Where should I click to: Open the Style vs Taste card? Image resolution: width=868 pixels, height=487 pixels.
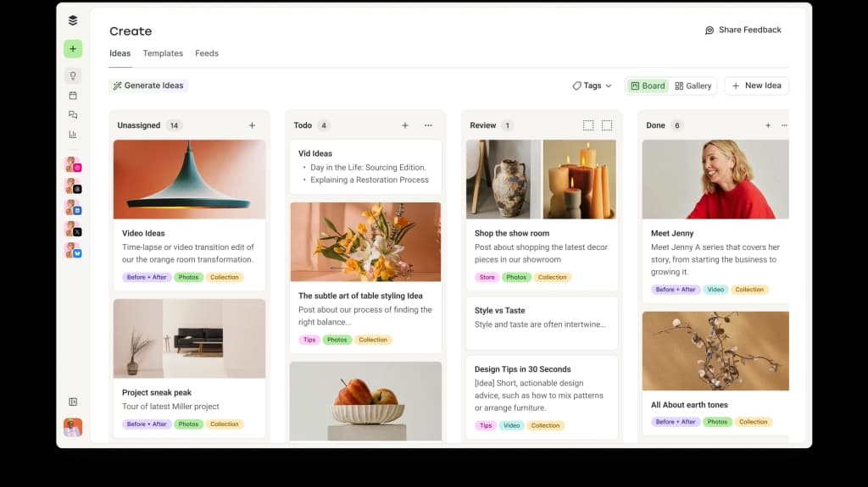[542, 324]
